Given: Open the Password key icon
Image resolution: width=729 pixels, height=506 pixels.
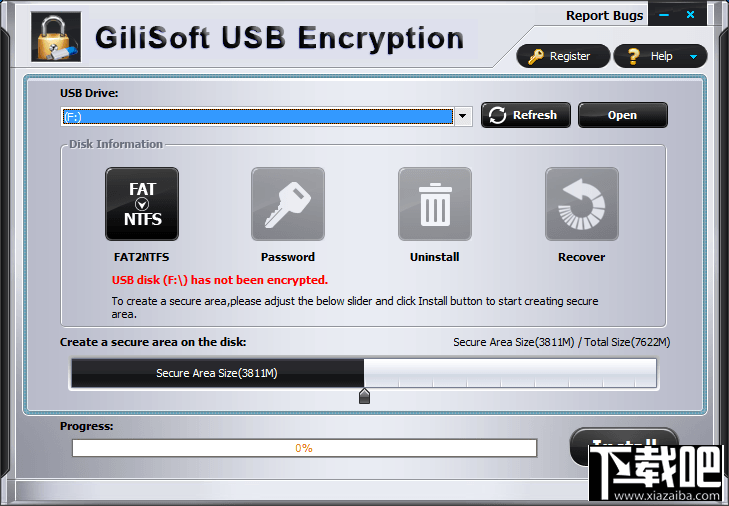Looking at the screenshot, I should point(288,204).
